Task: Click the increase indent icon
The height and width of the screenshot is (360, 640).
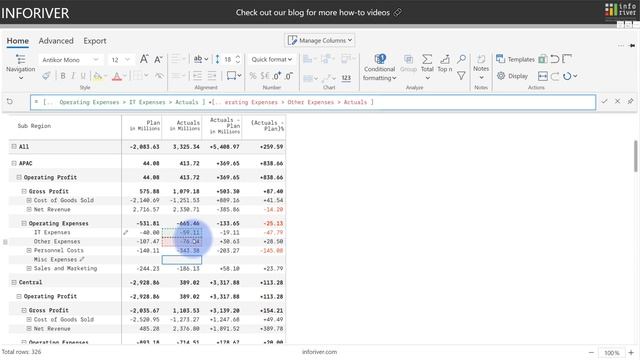Action: tap(212, 76)
